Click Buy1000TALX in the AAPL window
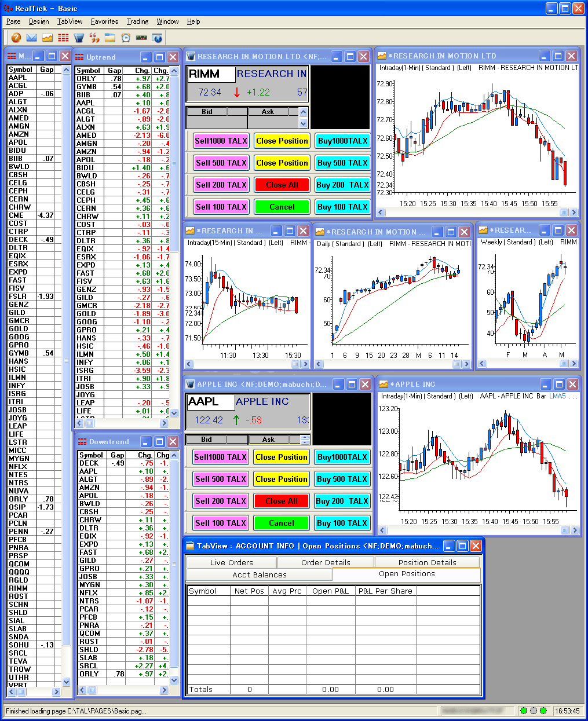 (342, 457)
